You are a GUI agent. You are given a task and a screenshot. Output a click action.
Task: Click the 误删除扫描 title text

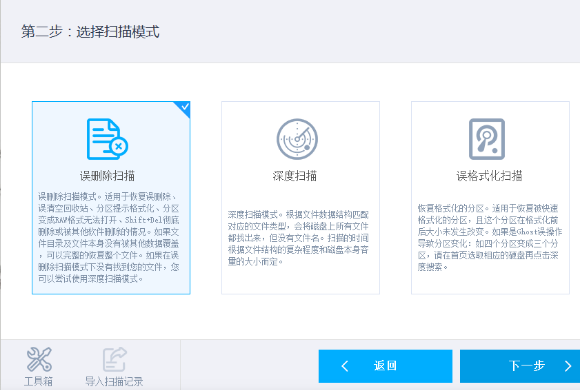point(107,176)
